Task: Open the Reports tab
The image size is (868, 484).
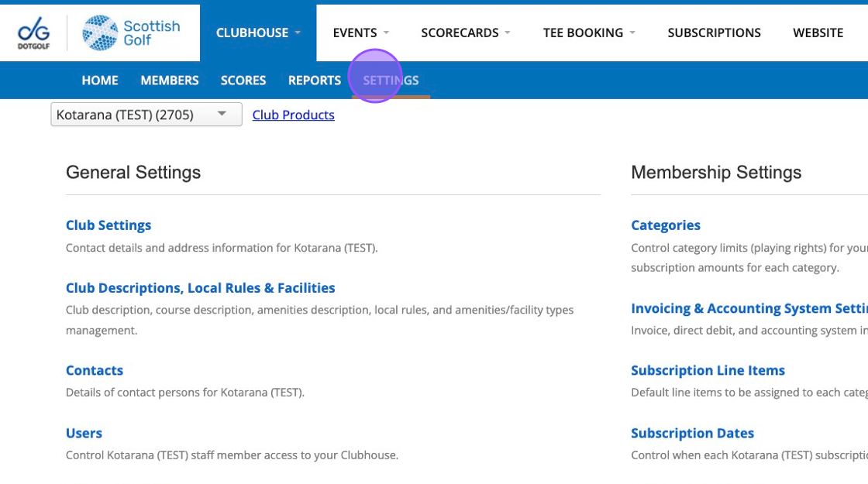Action: (x=315, y=81)
